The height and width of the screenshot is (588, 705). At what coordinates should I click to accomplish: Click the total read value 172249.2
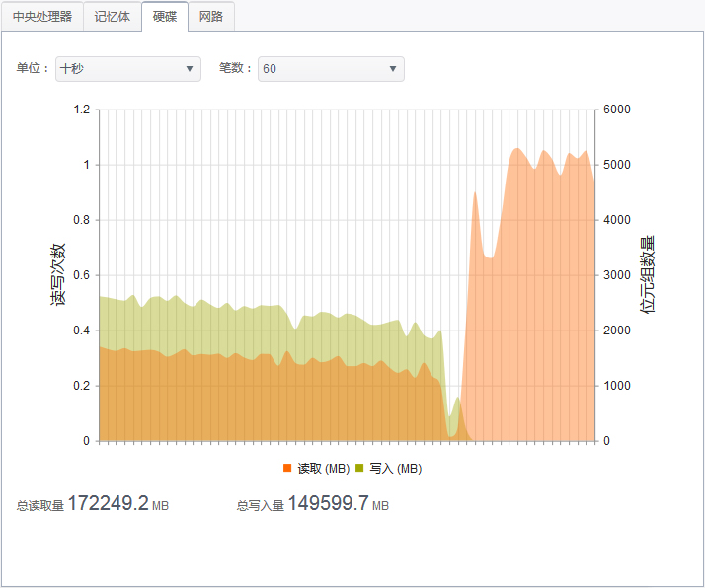108,504
